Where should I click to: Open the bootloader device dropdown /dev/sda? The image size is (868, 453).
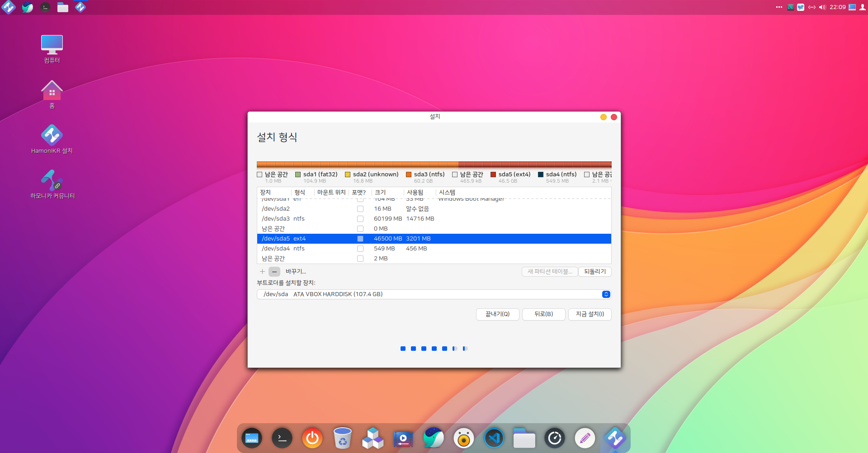(434, 294)
